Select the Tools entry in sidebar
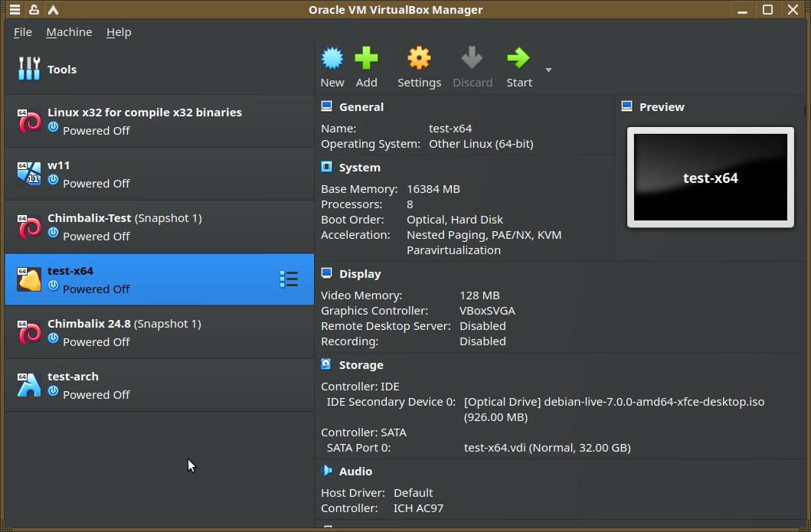This screenshot has width=811, height=532. [x=159, y=70]
